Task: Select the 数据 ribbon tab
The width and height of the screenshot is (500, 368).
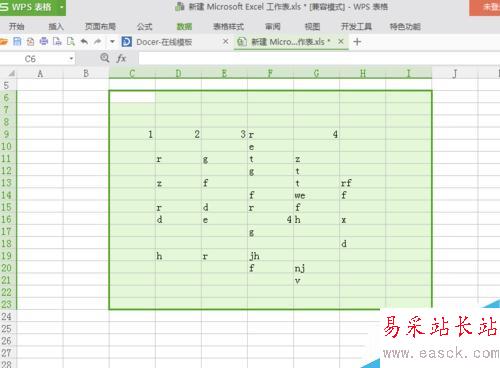Action: (184, 26)
